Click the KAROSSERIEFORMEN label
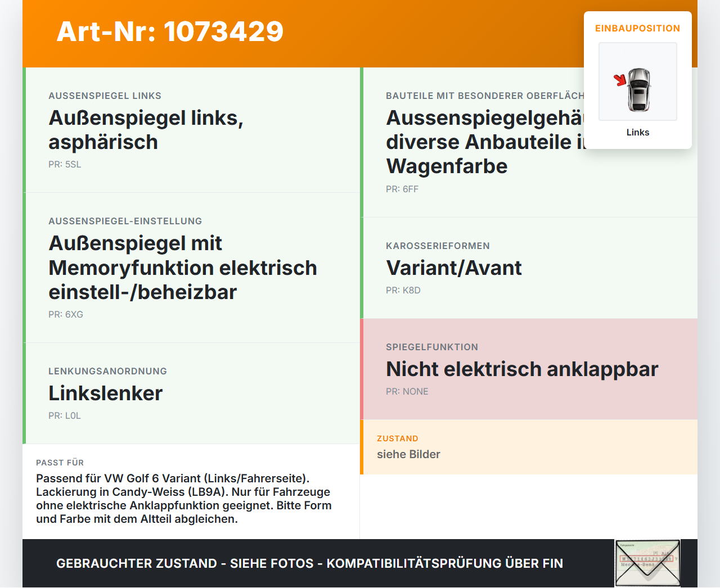The width and height of the screenshot is (720, 588). 438,246
